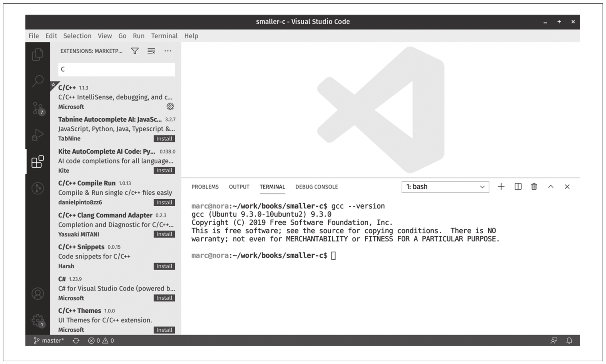
Task: Show errors and warnings count in status bar
Action: [101, 341]
